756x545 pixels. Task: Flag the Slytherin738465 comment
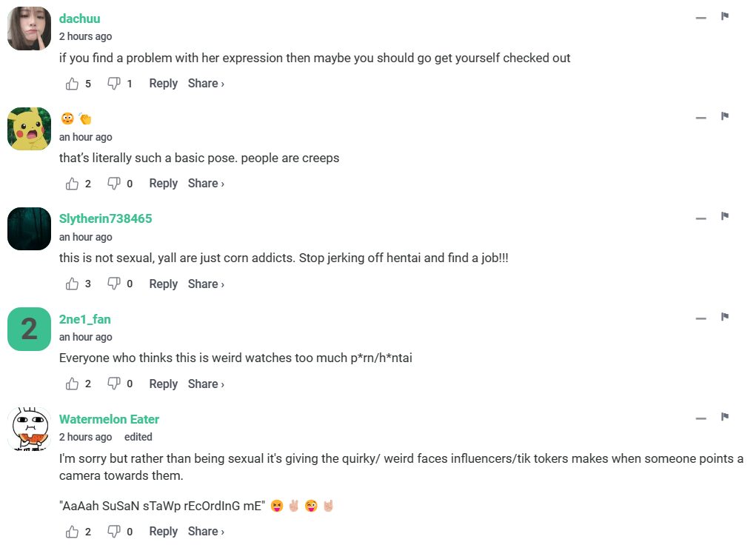point(725,217)
